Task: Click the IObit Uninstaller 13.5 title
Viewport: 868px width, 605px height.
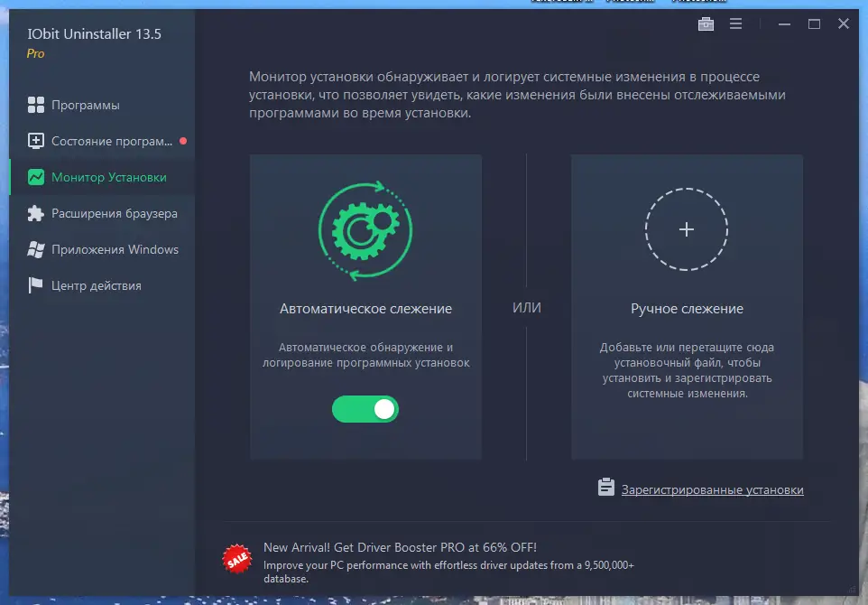Action: click(x=94, y=33)
